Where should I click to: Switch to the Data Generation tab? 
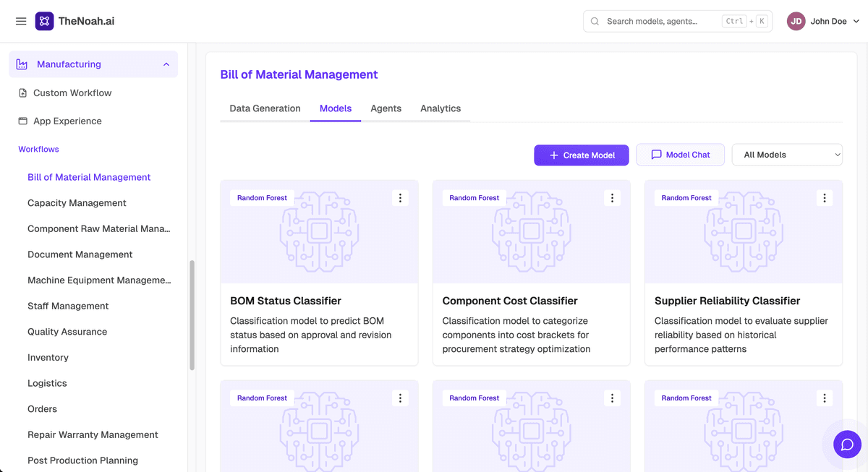tap(265, 108)
